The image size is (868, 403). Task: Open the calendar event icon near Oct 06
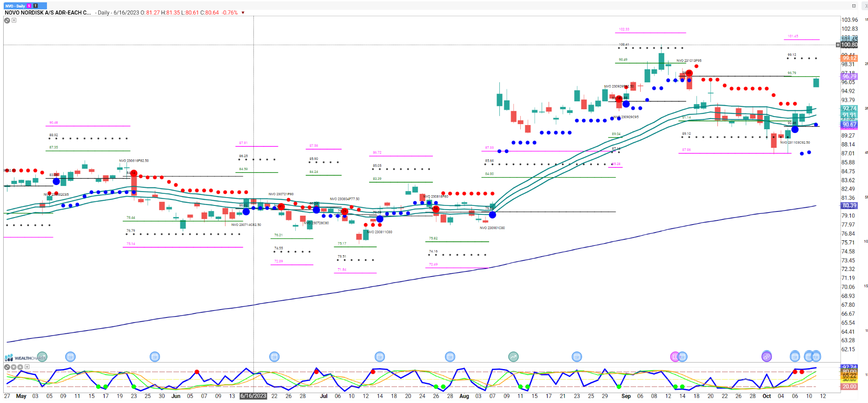[795, 357]
